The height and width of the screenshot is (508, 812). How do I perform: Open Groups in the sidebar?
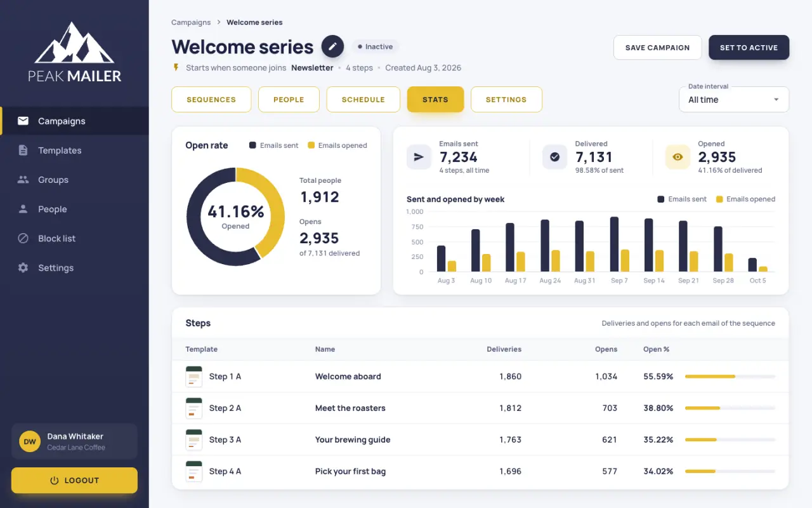click(x=74, y=180)
